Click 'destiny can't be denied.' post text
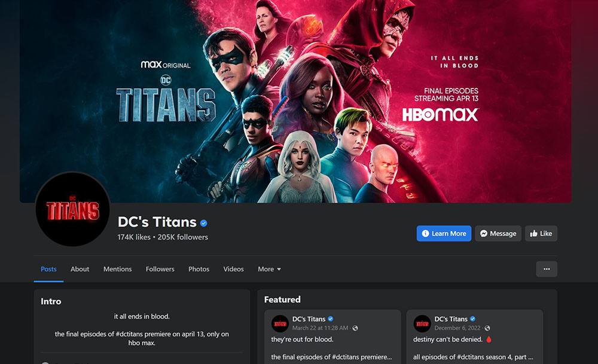 pos(448,339)
